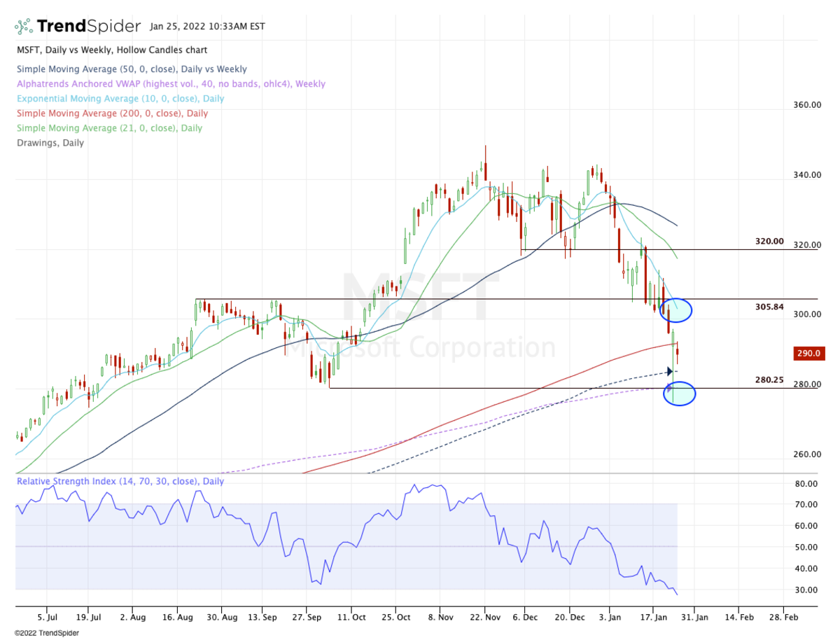This screenshot has width=840, height=640.
Task: Click the 320.00 horizontal level label
Action: [x=769, y=242]
